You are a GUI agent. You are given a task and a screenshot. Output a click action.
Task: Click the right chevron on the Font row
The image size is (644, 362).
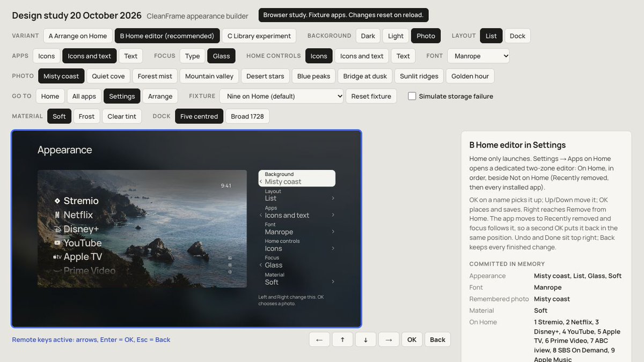tap(333, 232)
